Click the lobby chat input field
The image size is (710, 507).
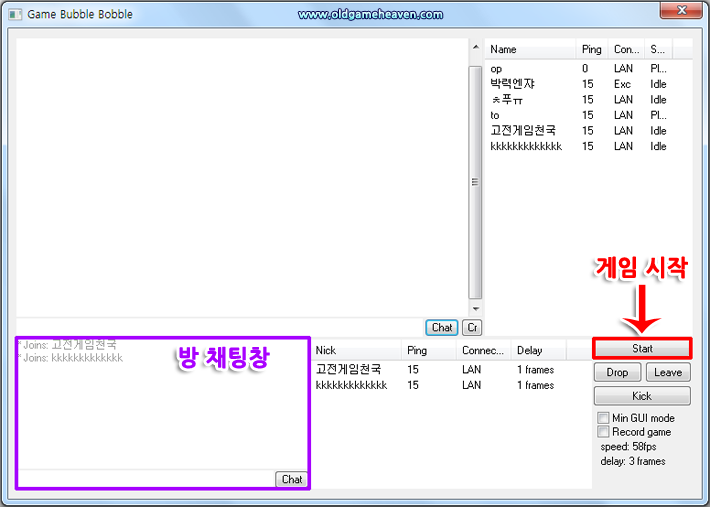[221, 327]
